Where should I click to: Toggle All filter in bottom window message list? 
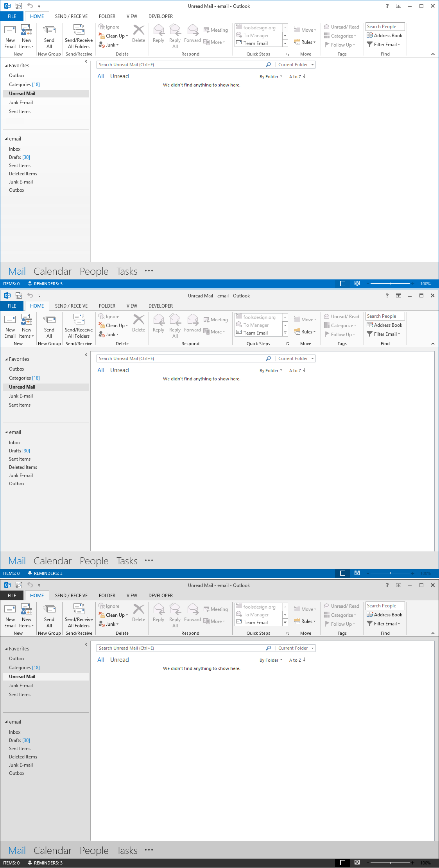pyautogui.click(x=101, y=659)
